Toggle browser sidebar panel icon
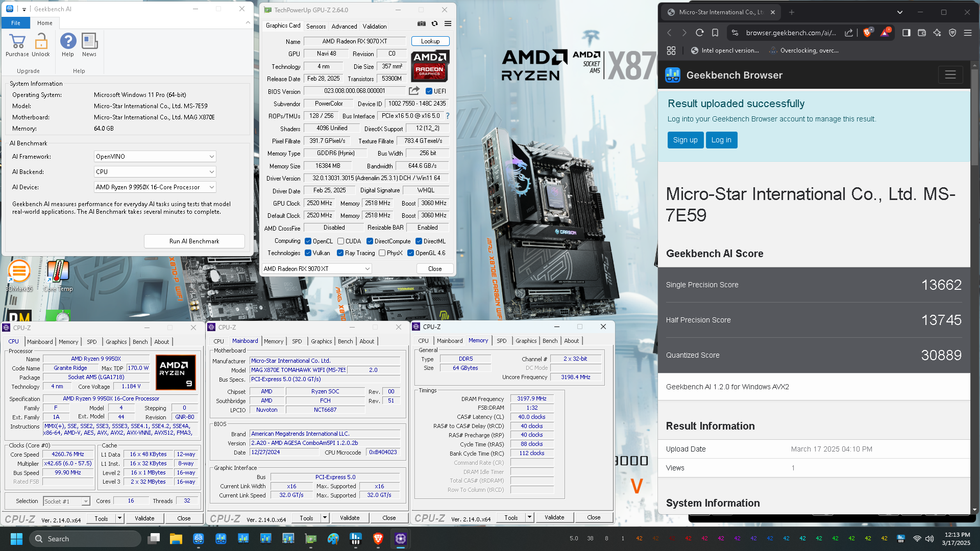980x551 pixels. [x=906, y=33]
